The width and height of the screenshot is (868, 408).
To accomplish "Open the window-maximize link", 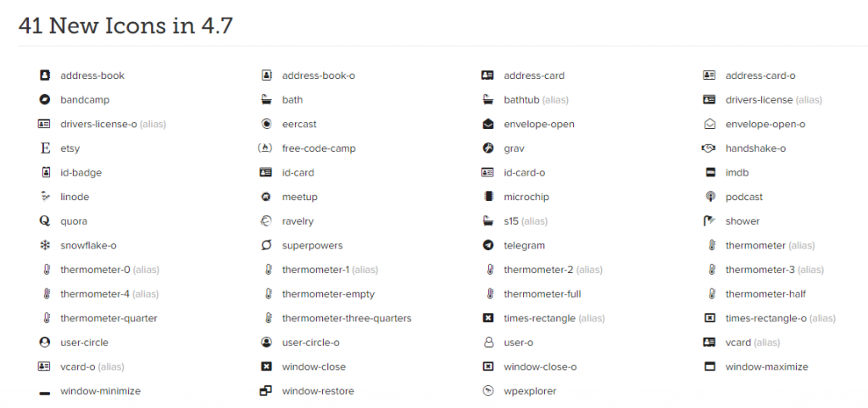I will (766, 366).
